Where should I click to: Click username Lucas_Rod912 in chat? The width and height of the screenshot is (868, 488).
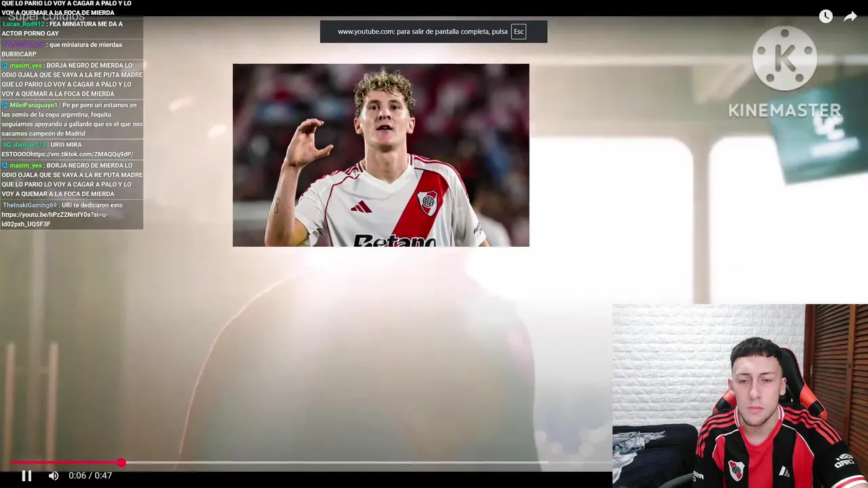(x=23, y=24)
